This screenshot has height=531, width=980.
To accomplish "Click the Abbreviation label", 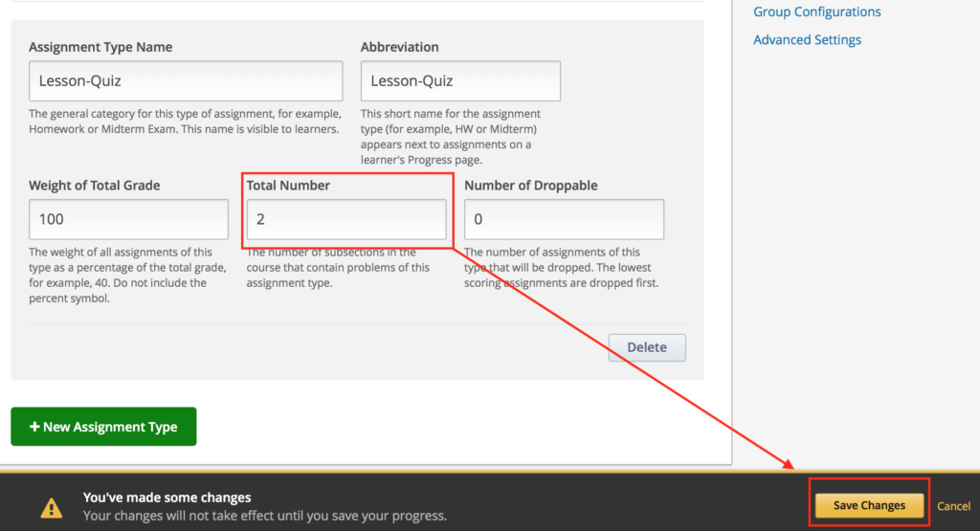I will pyautogui.click(x=399, y=47).
